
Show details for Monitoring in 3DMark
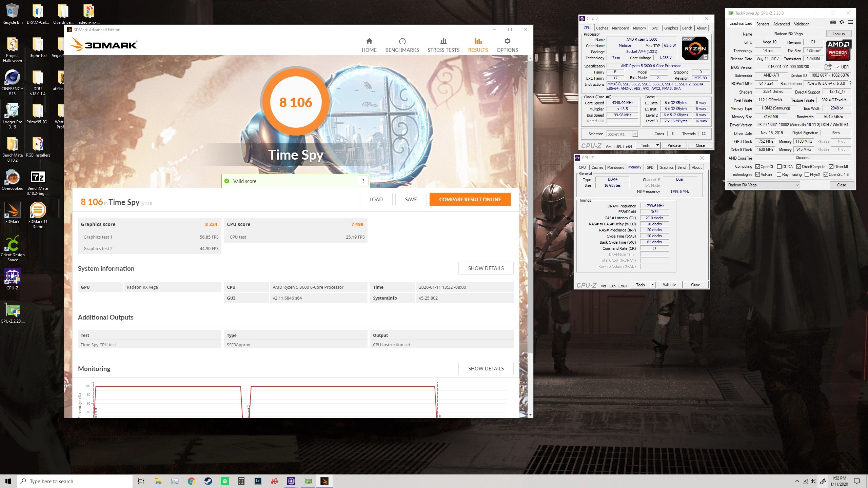click(x=486, y=368)
